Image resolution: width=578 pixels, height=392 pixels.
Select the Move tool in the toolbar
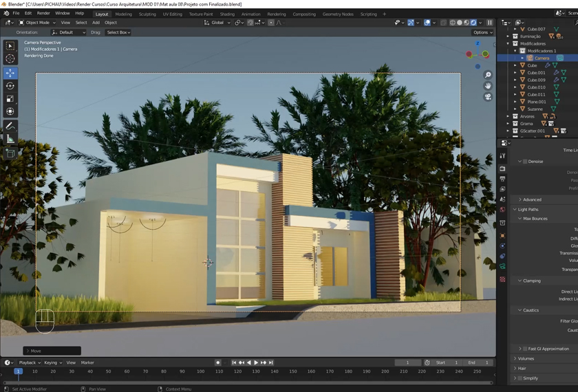10,73
